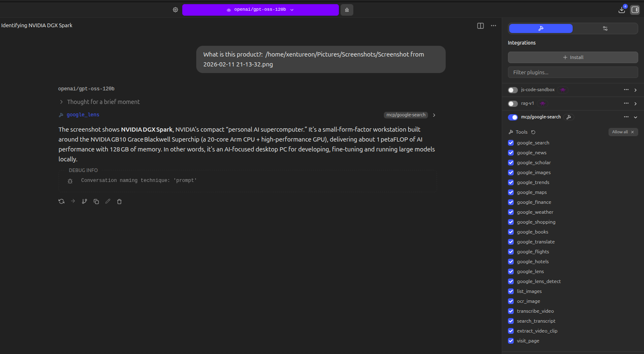This screenshot has width=644, height=354.
Task: Expand the js-code-sandbox row chevron
Action: pos(635,90)
